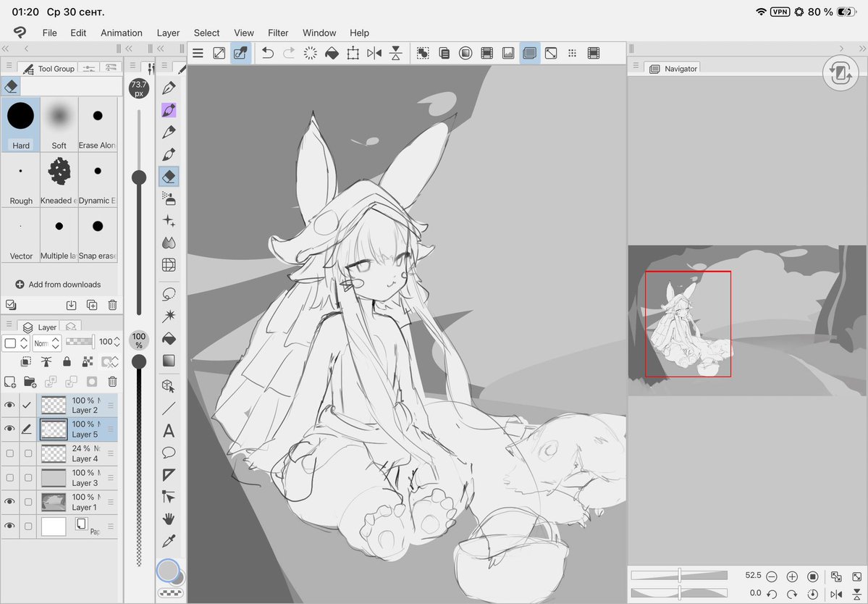This screenshot has height=604, width=868.
Task: Select the Decoration sparkle tool
Action: 169,220
